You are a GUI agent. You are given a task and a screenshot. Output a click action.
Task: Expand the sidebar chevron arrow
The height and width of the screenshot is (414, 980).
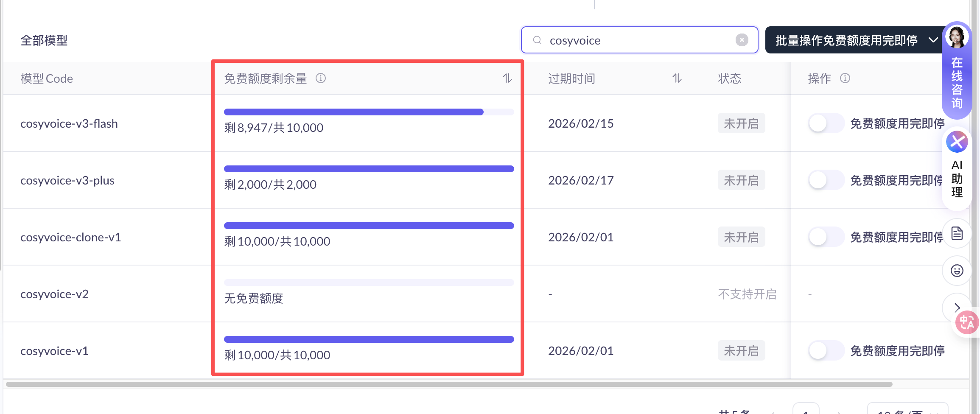tap(957, 307)
